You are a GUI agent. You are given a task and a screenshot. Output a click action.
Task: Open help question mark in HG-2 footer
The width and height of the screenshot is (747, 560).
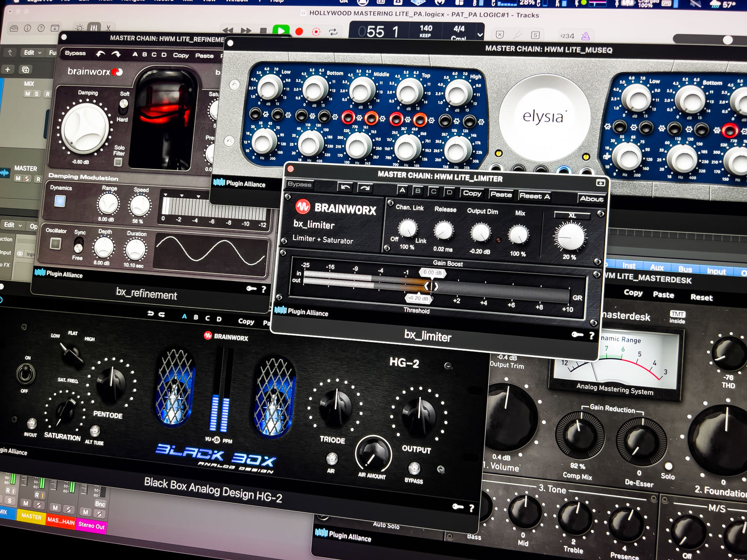point(471,508)
